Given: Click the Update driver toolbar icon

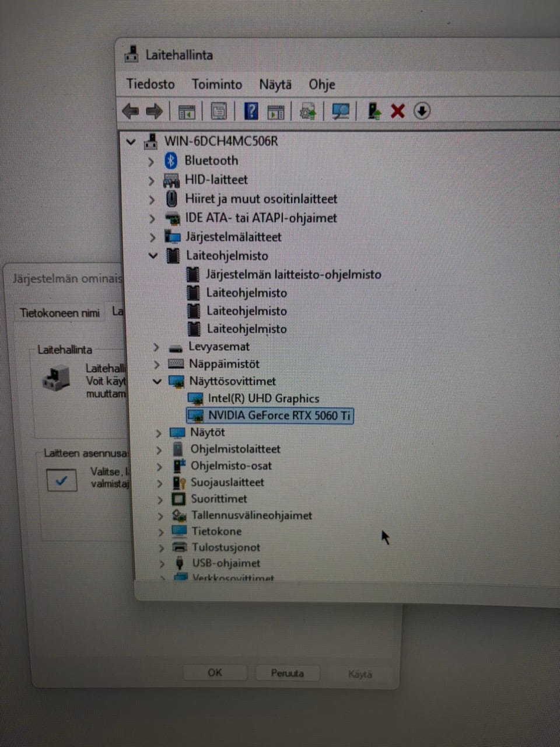Looking at the screenshot, I should click(308, 111).
